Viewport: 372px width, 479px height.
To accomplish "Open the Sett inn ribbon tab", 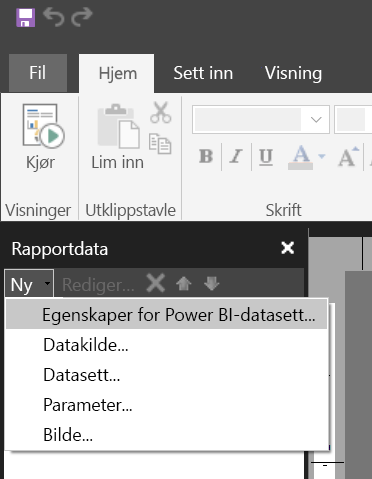I will coord(203,73).
